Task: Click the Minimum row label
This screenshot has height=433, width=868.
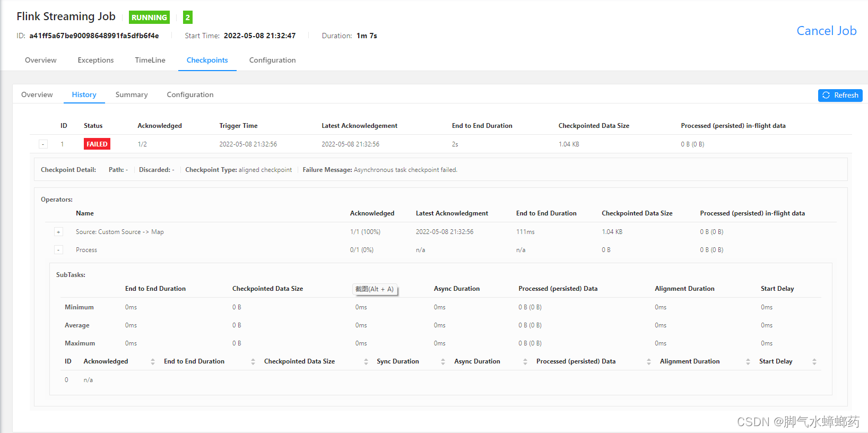Action: (x=79, y=307)
